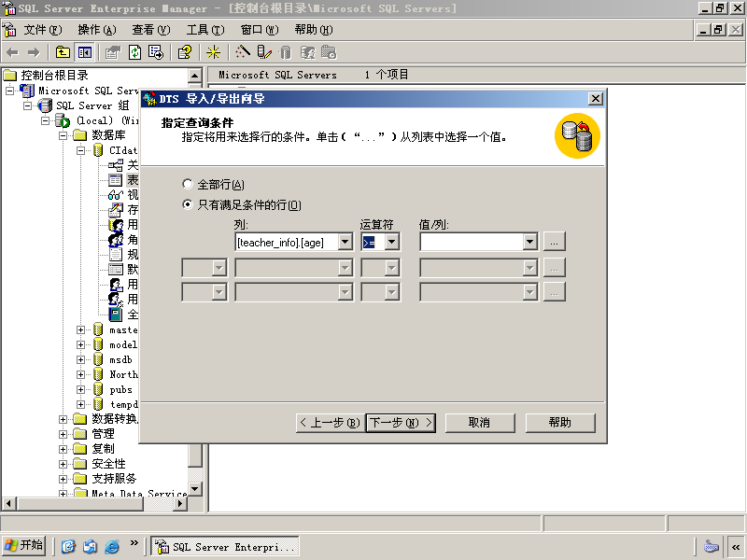This screenshot has width=747, height=560.
Task: Click the new job toolbar icon
Action: 329,52
